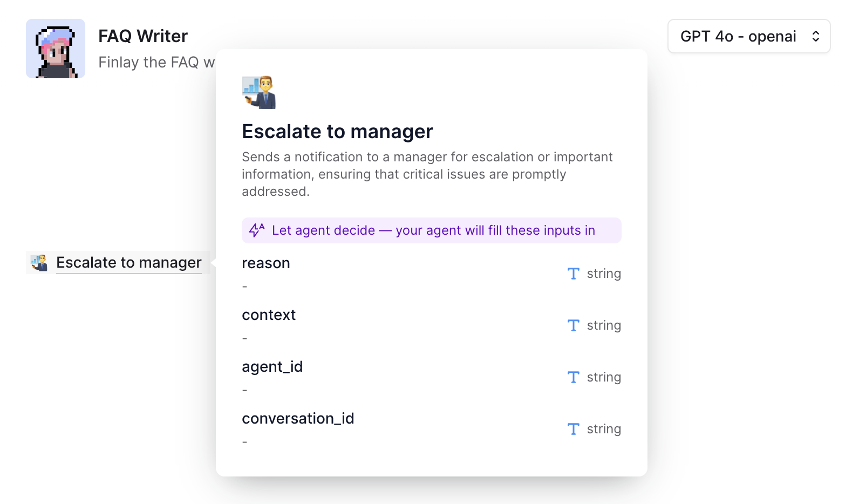This screenshot has height=504, width=859.
Task: Click the string type label for reason
Action: point(604,274)
